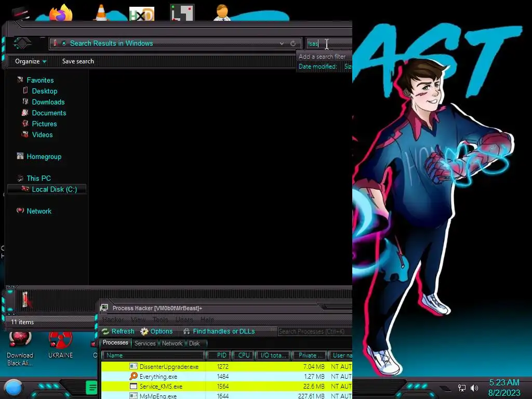Select Local Disk (C:) in sidebar
The image size is (532, 399).
47,189
